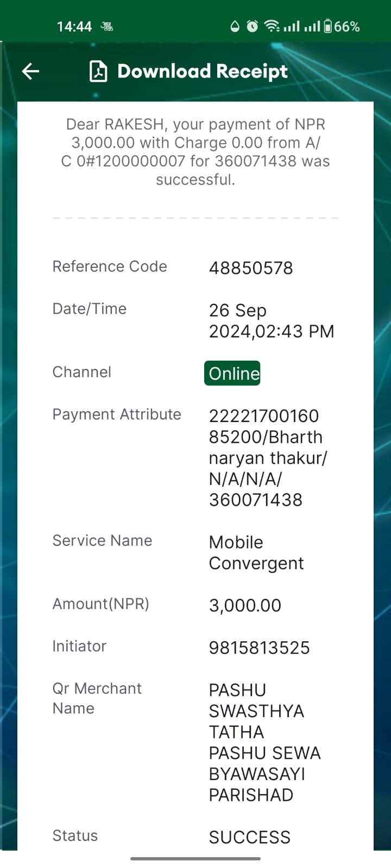
Task: Tap the bottom navigation gesture bar
Action: [195, 859]
